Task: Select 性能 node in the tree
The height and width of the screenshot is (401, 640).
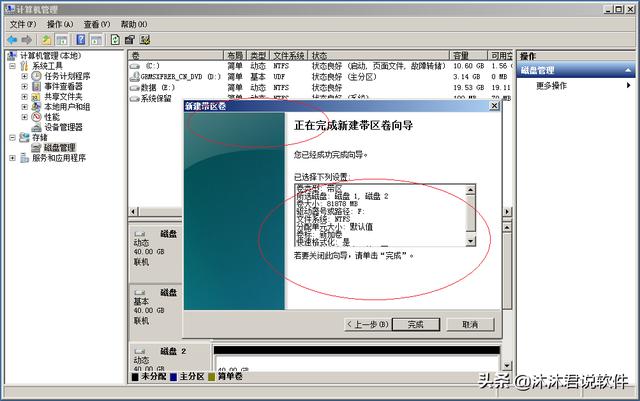Action: click(x=52, y=117)
